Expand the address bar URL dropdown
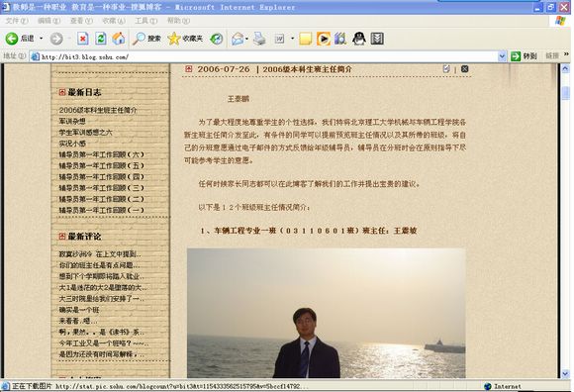 [502, 56]
